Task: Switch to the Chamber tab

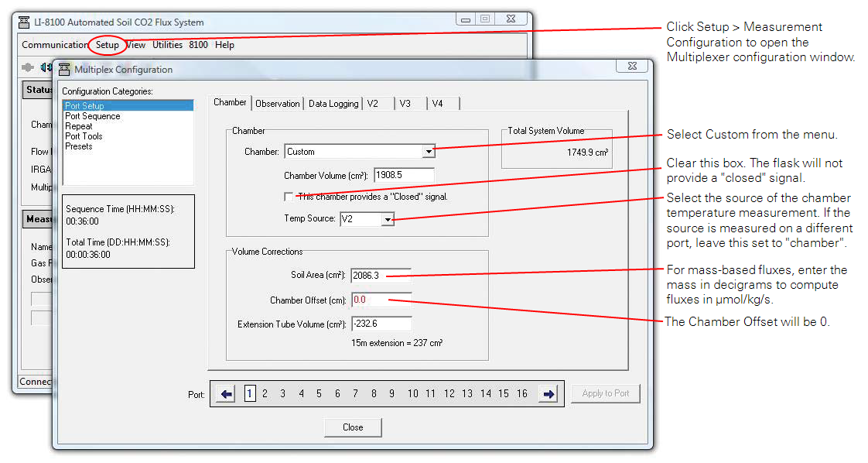Action: coord(230,102)
